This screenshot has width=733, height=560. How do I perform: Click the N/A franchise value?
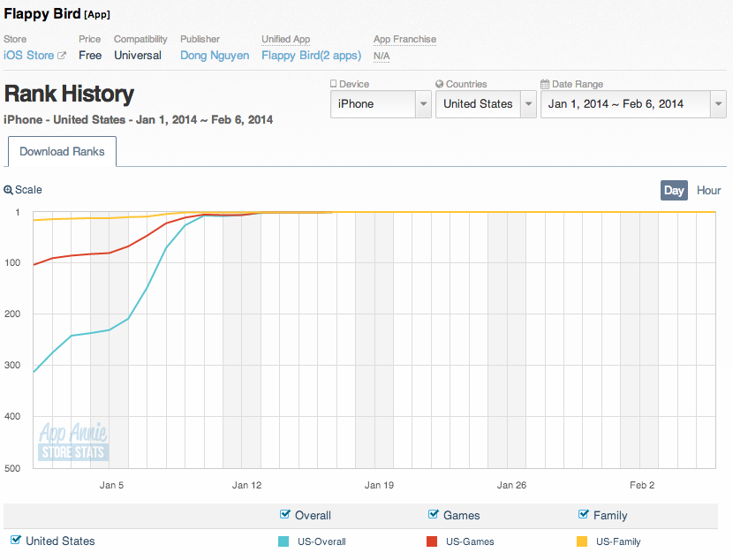(382, 57)
